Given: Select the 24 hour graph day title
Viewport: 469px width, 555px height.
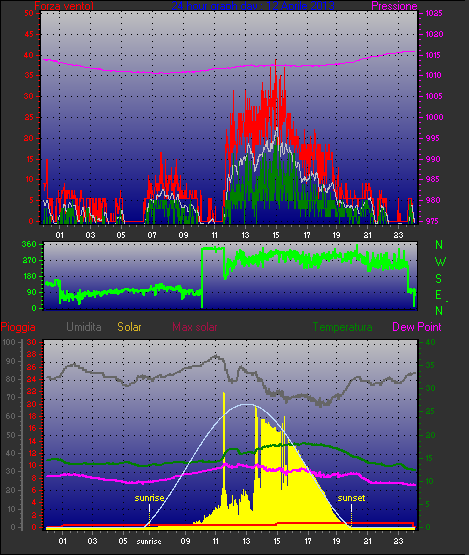Looking at the screenshot, I should [253, 6].
